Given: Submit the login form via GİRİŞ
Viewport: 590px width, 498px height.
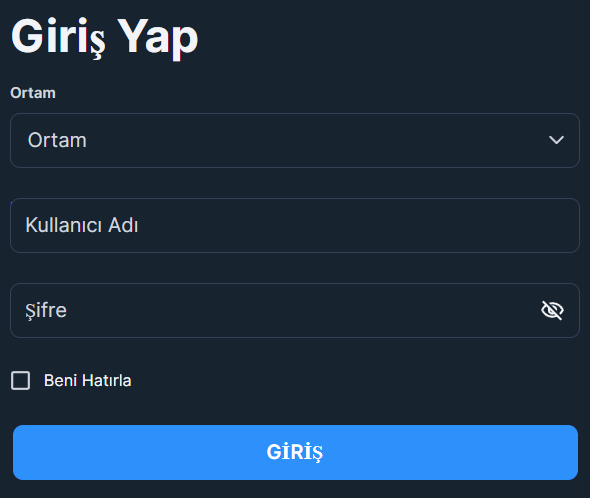Looking at the screenshot, I should click(295, 452).
